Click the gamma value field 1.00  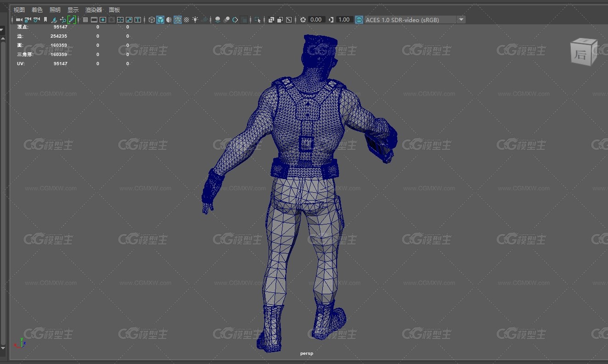point(344,20)
